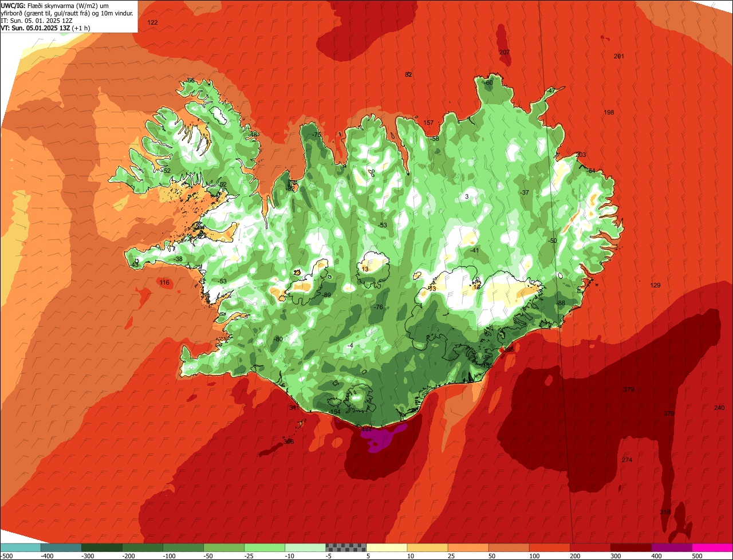Click the checkered -5 to 5 legend swatch

(346, 547)
